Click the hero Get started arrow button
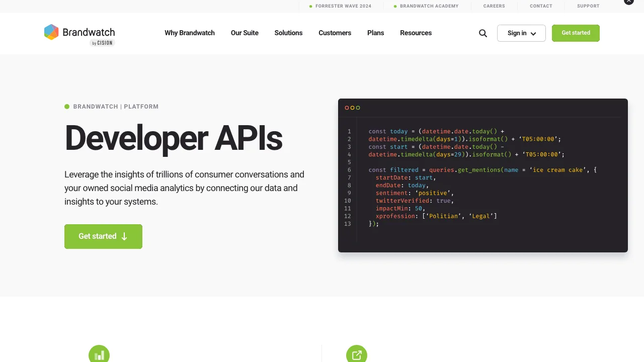644x362 pixels. point(103,236)
